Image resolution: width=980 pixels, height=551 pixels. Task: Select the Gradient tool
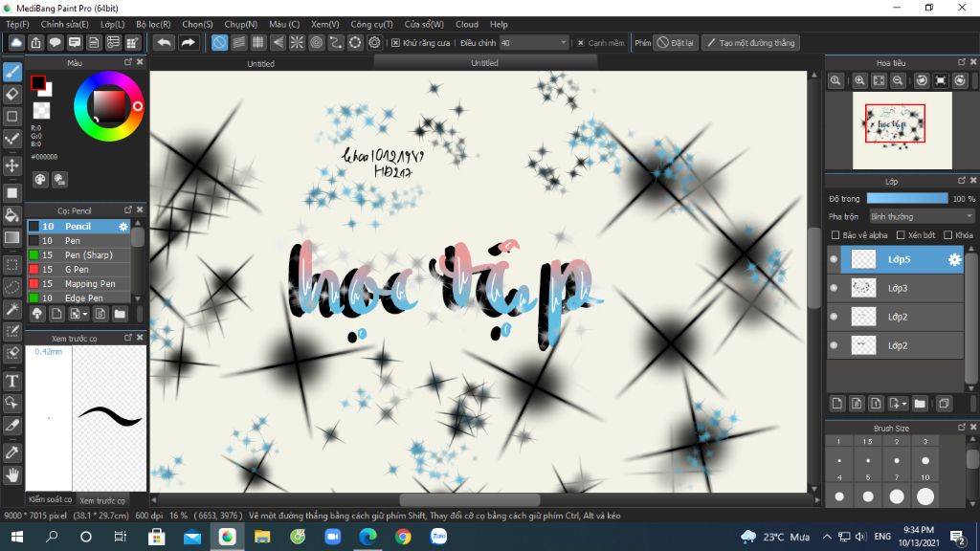tap(11, 238)
